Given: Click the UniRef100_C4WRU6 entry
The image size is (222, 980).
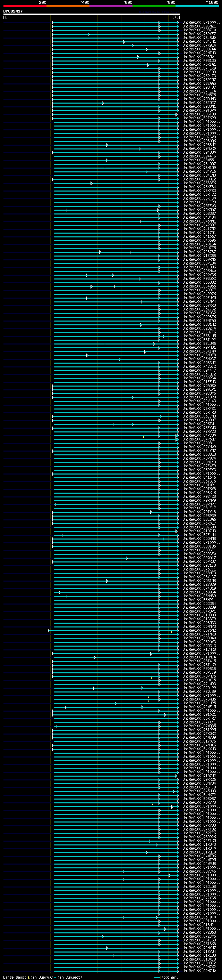Looking at the screenshot, I should [x=199, y=864].
